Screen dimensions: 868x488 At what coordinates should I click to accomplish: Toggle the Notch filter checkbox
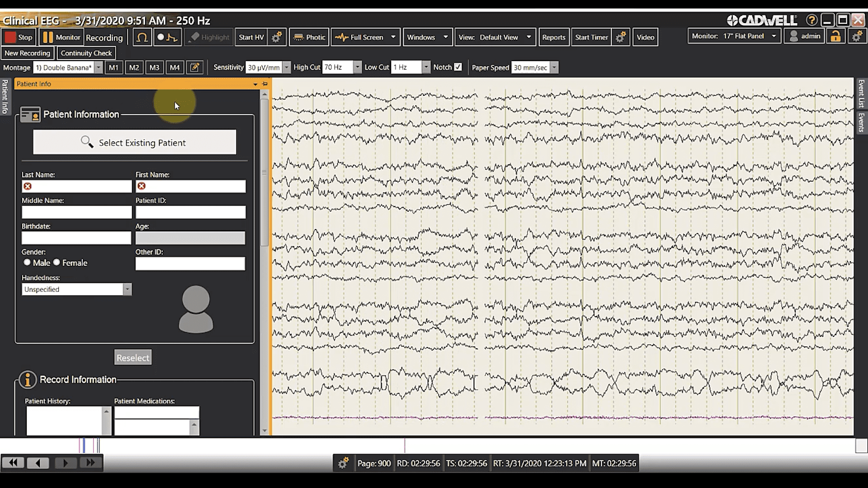coord(458,67)
